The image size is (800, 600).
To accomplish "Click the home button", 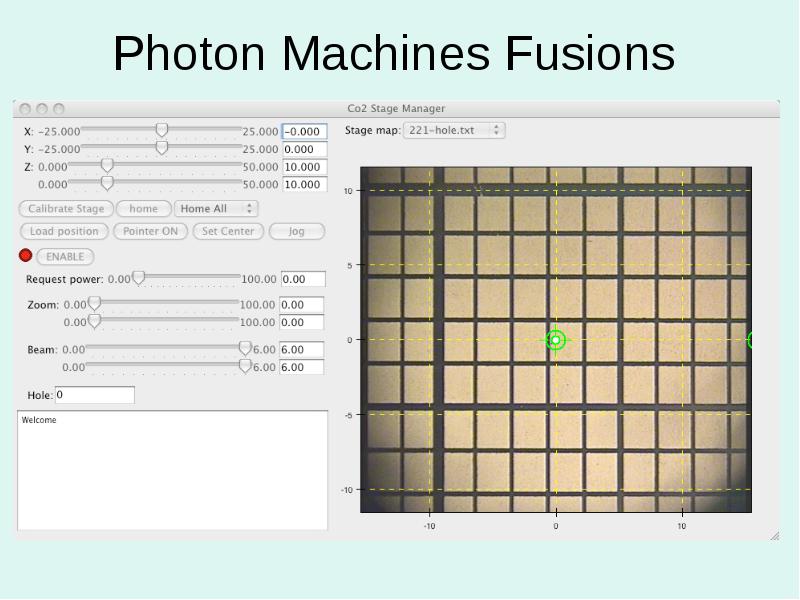I will point(143,209).
